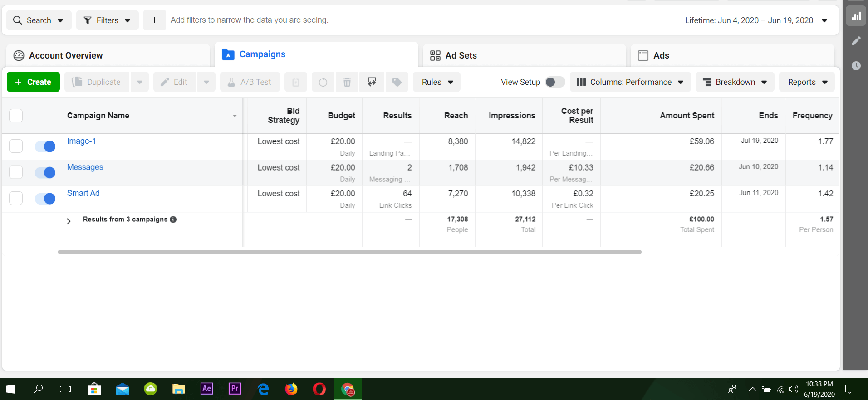The height and width of the screenshot is (400, 868).
Task: Tick the select-all campaigns checkbox
Action: (x=16, y=116)
